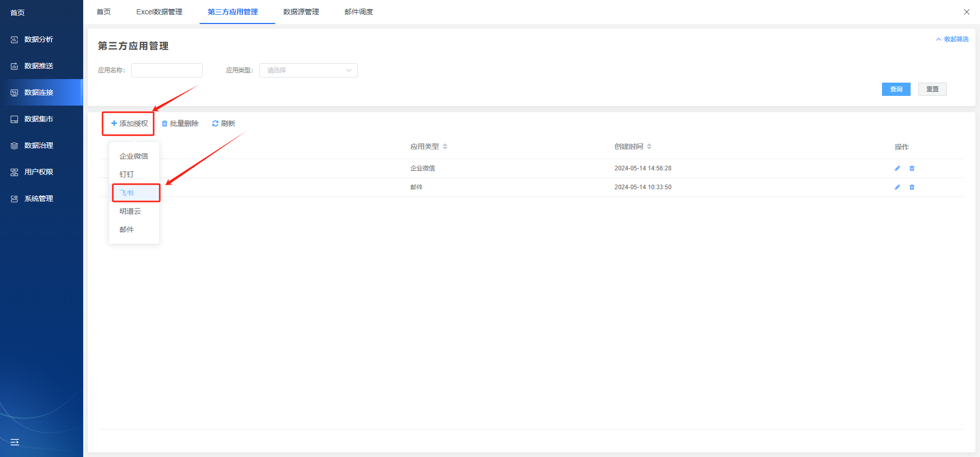Collapse the sidebar with bottom menu icon
980x457 pixels.
15,442
